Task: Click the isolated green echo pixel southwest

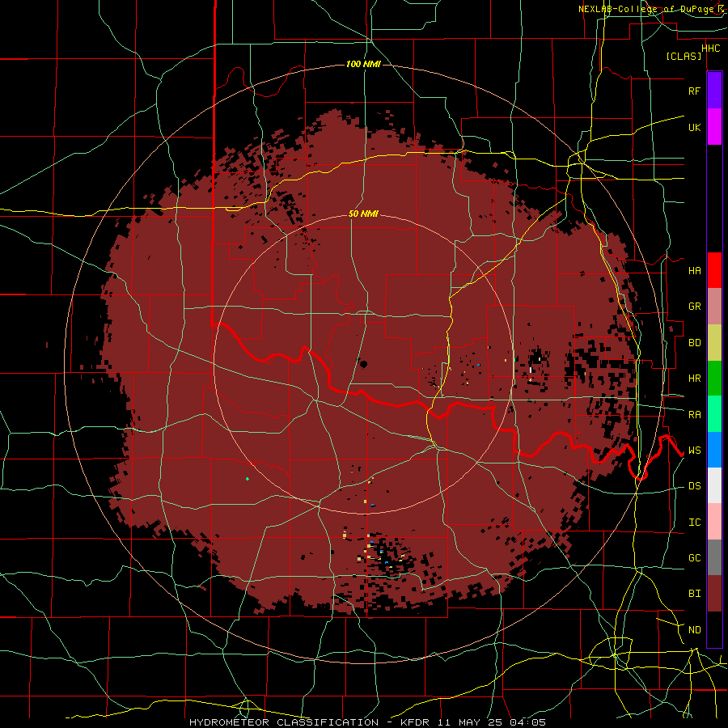Action: coord(248,479)
